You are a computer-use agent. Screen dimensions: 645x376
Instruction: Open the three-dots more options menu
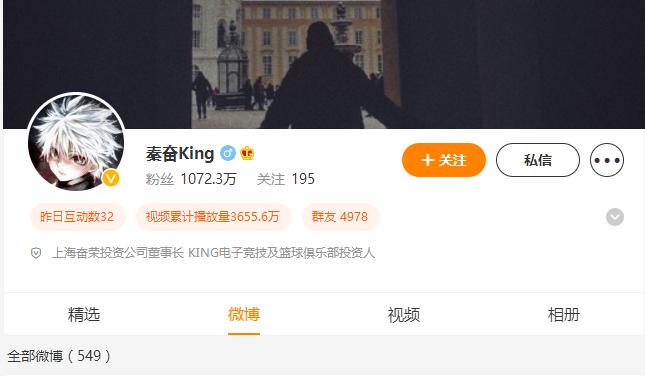(x=607, y=160)
